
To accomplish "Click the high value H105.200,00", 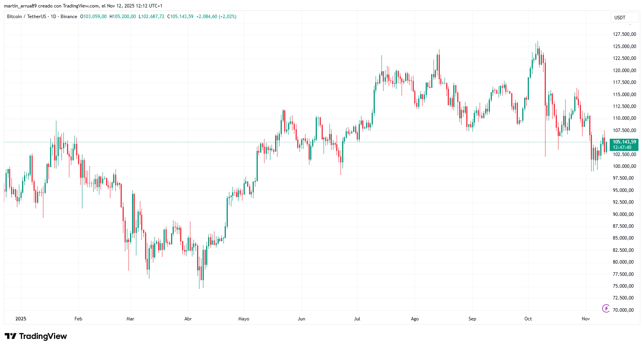I will [x=123, y=17].
